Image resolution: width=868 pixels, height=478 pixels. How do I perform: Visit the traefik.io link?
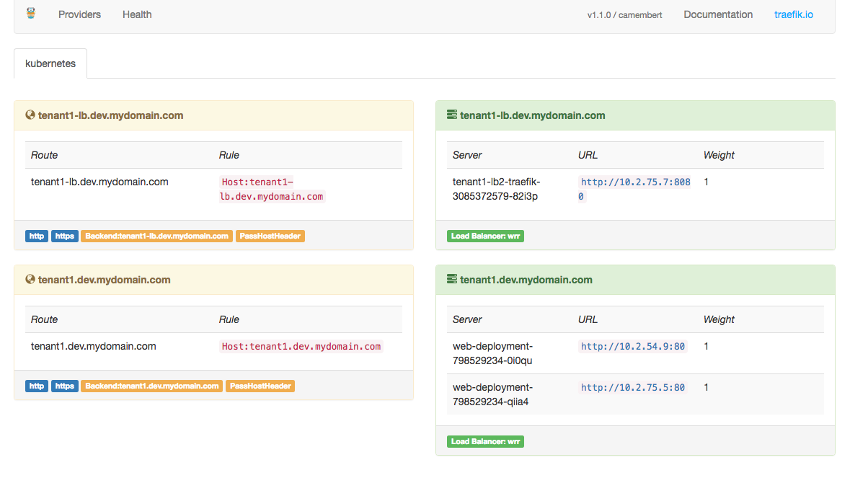[794, 14]
